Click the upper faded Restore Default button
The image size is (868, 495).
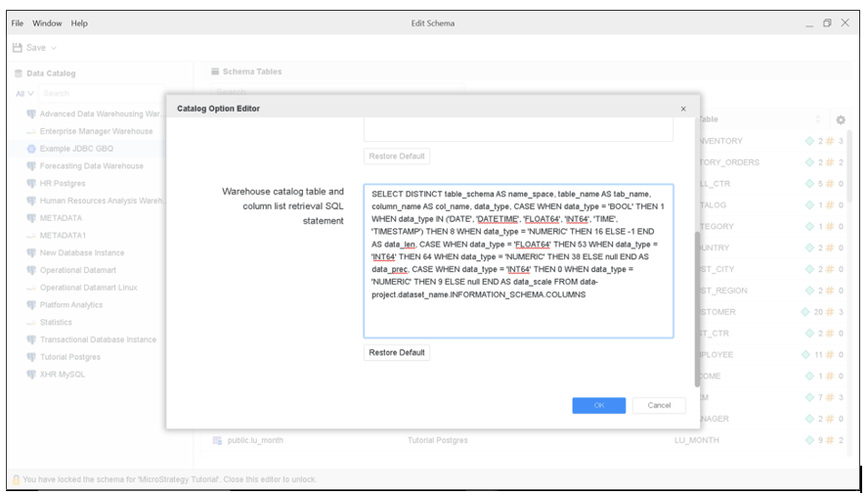coord(396,157)
